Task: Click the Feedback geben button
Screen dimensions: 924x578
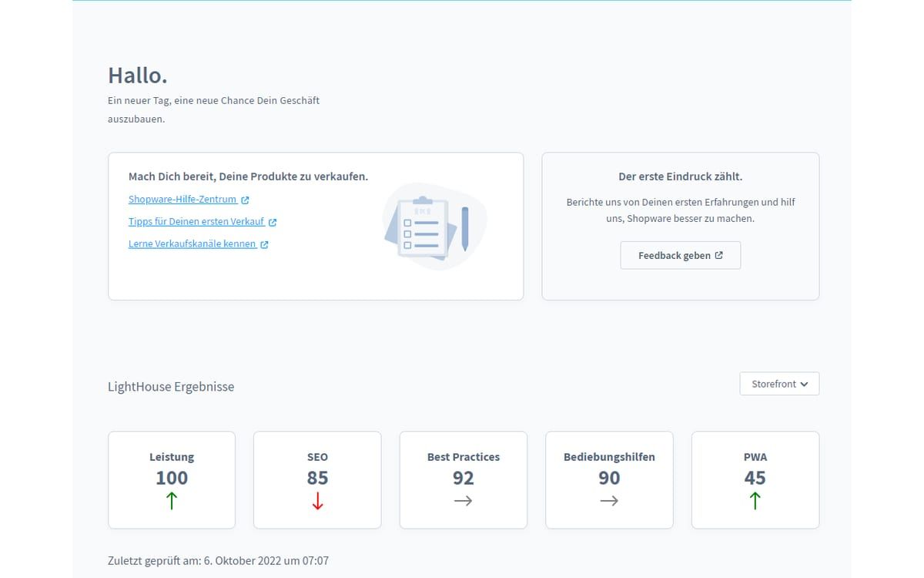Action: point(681,255)
